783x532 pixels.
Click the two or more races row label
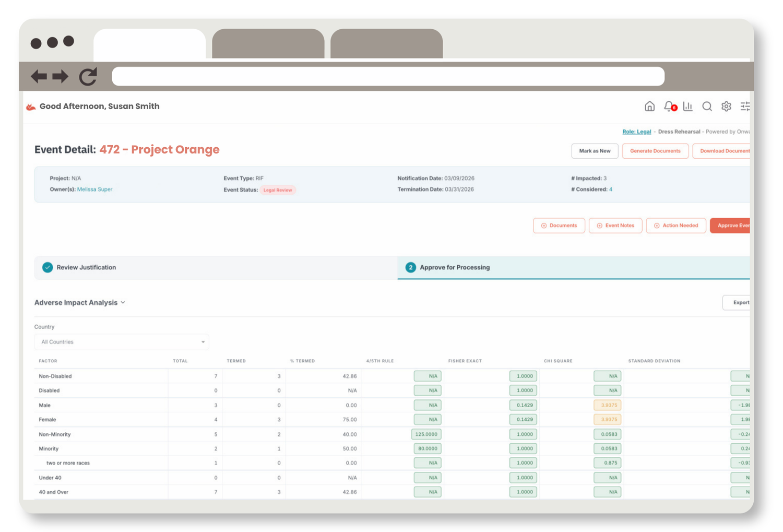point(68,463)
